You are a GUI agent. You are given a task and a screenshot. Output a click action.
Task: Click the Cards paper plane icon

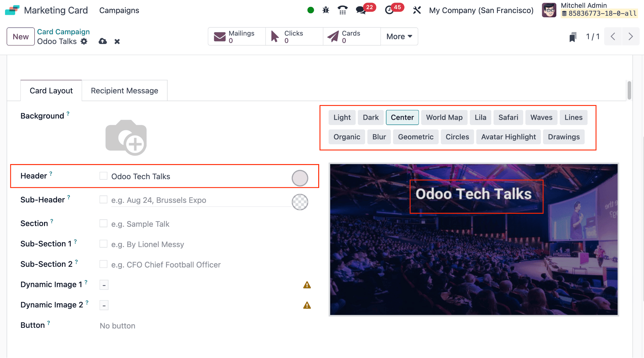333,36
